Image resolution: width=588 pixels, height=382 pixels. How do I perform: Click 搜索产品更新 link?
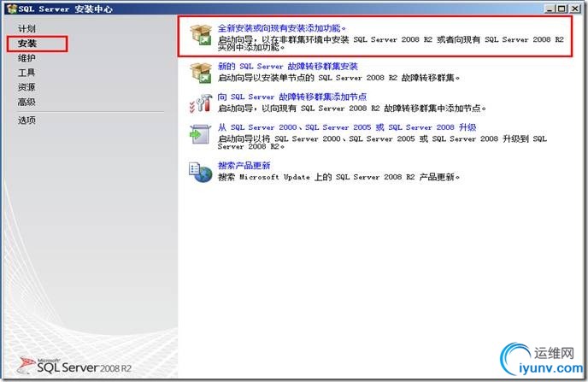[x=244, y=166]
